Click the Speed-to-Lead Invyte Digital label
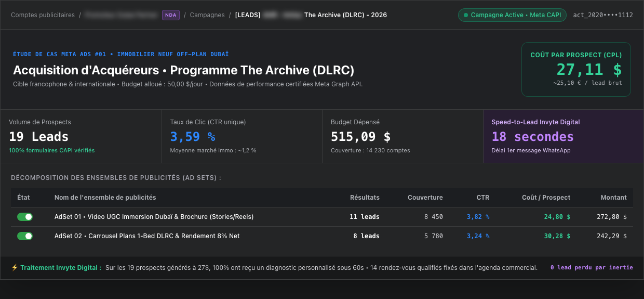Image resolution: width=644 pixels, height=299 pixels. tap(536, 122)
